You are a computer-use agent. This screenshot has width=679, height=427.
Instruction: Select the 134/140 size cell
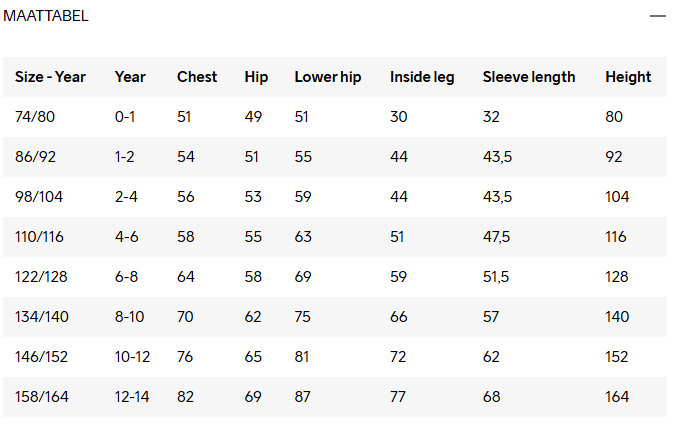(x=42, y=317)
